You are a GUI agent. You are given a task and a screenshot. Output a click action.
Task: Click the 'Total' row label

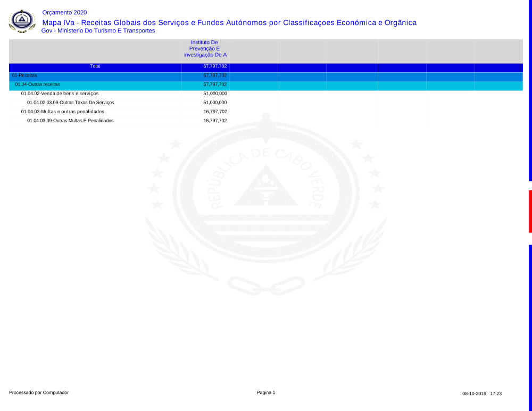pyautogui.click(x=95, y=67)
